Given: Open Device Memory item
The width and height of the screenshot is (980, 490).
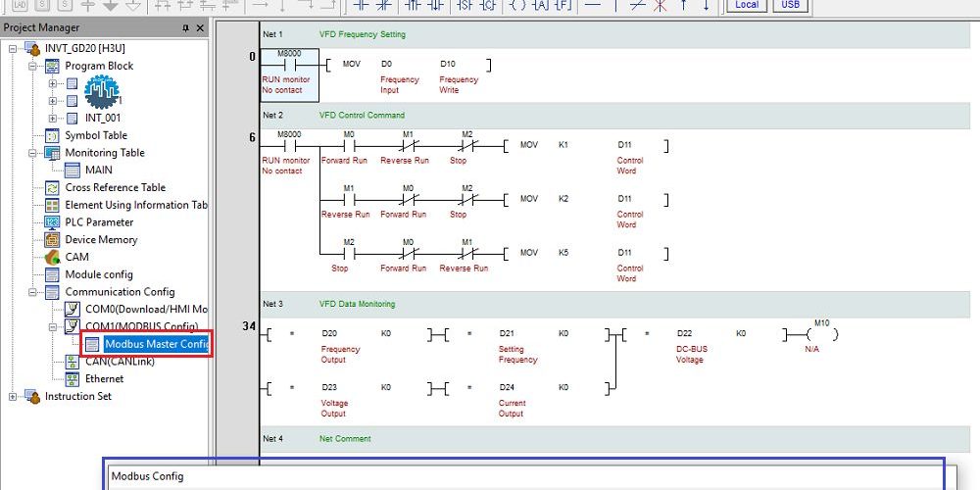Looking at the screenshot, I should coord(101,240).
